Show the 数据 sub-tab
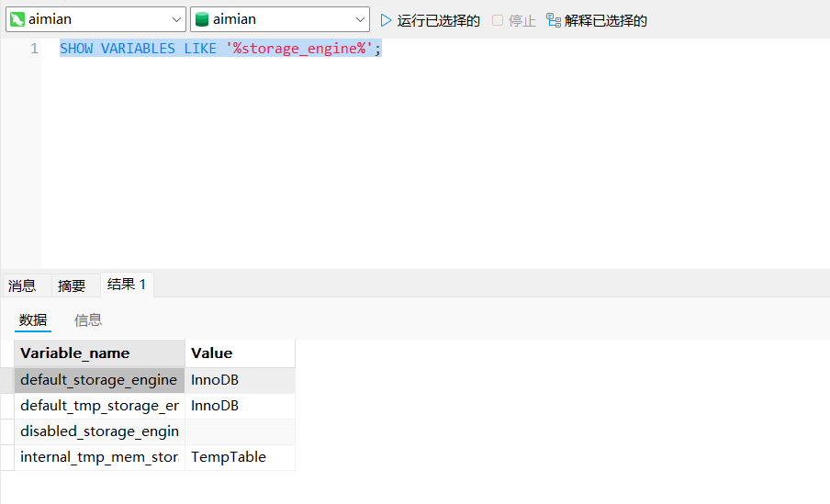 (x=33, y=319)
